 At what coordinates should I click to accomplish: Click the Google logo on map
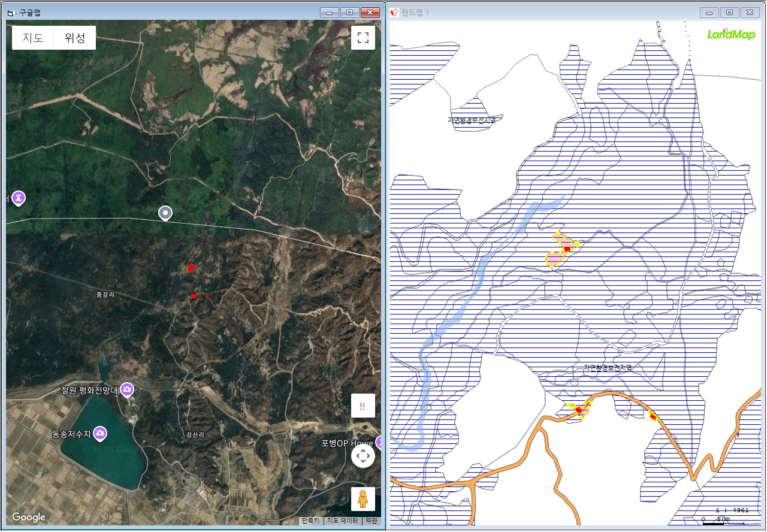(29, 517)
